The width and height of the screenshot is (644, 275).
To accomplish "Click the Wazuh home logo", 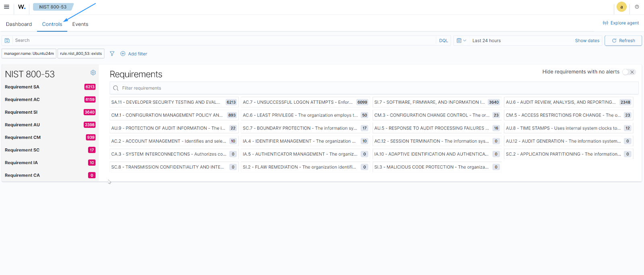I will pos(22,7).
